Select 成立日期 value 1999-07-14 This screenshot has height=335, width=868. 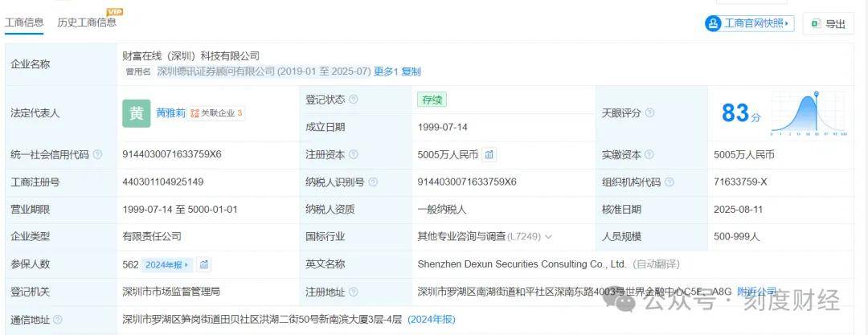click(x=442, y=127)
